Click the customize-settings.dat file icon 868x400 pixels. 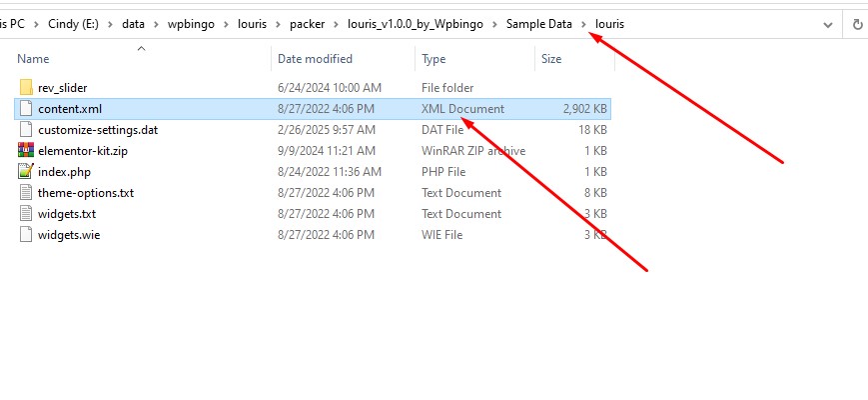point(27,130)
